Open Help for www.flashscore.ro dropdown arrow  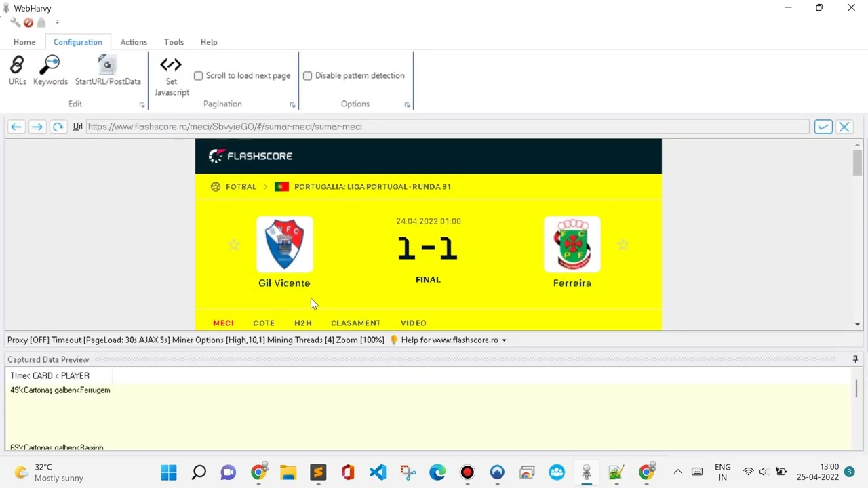pos(504,340)
